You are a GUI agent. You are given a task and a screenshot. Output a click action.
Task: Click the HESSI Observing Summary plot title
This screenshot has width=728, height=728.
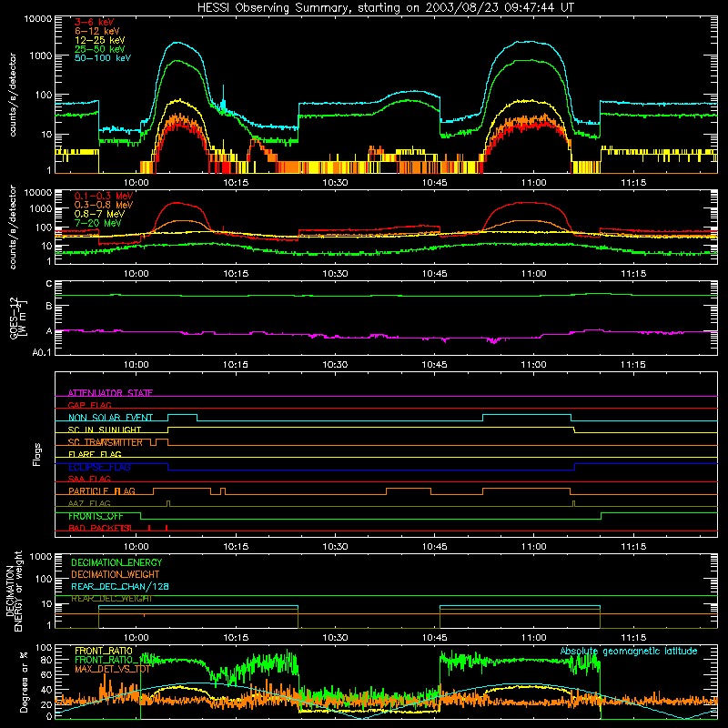point(385,8)
